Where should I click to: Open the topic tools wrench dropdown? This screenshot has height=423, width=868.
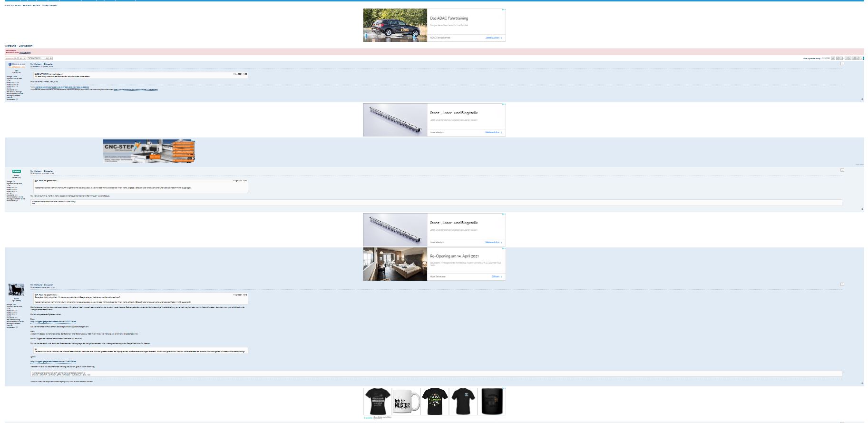click(x=21, y=58)
